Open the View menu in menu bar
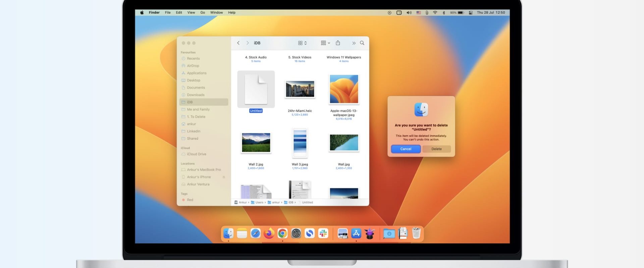This screenshot has height=268, width=644. tap(191, 13)
